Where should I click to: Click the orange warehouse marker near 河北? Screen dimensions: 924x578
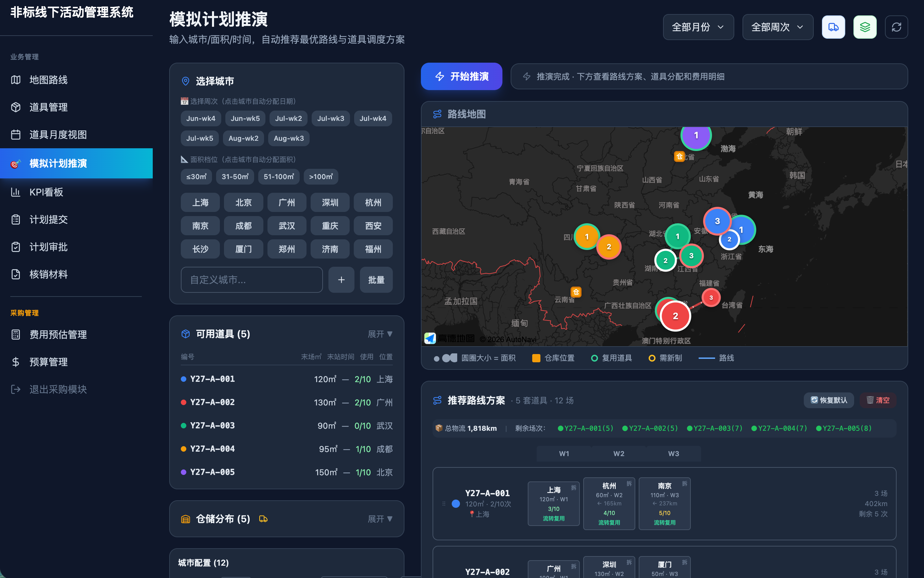tap(679, 156)
